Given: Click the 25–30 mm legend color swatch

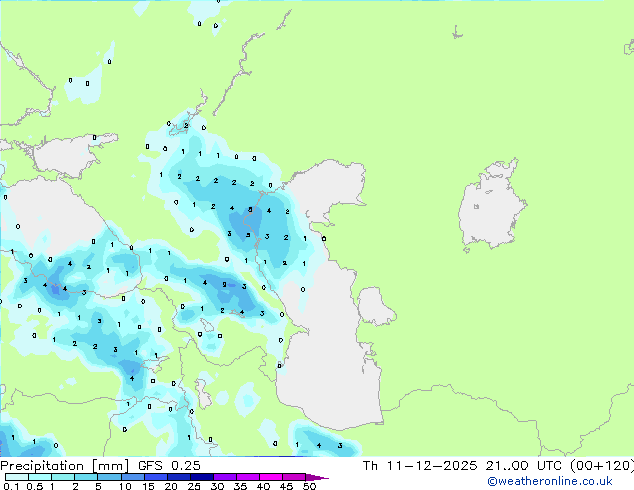Looking at the screenshot, I should [x=202, y=477].
